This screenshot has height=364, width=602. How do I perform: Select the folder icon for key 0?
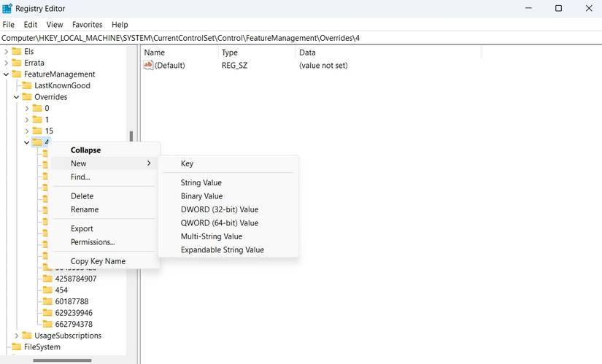point(37,108)
